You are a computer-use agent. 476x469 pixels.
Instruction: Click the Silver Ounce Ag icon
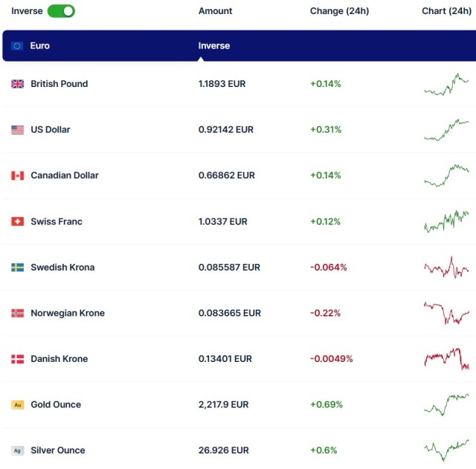click(18, 450)
